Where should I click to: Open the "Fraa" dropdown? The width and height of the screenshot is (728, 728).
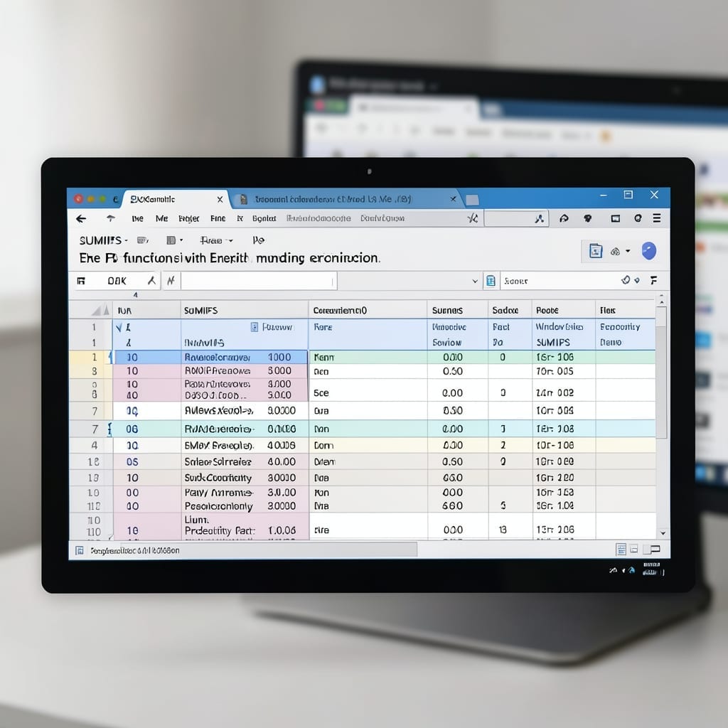pos(216,240)
